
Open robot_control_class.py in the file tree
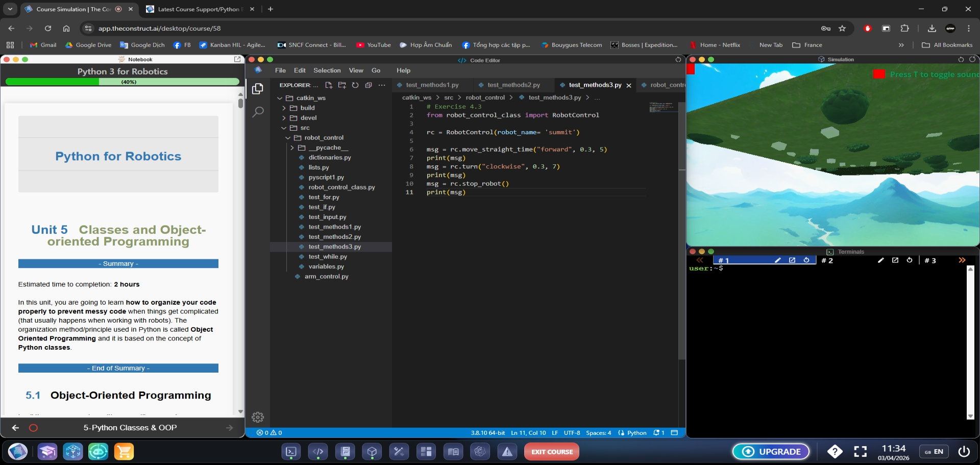coord(341,187)
